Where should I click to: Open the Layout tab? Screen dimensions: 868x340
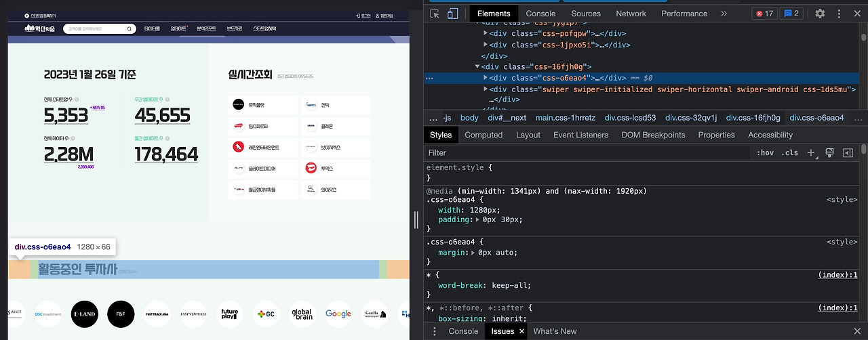528,135
